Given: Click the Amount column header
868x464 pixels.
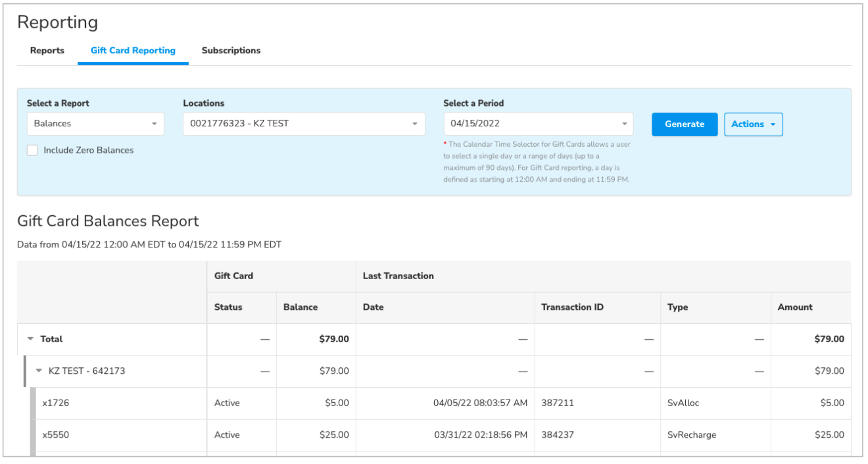Looking at the screenshot, I should click(x=795, y=307).
